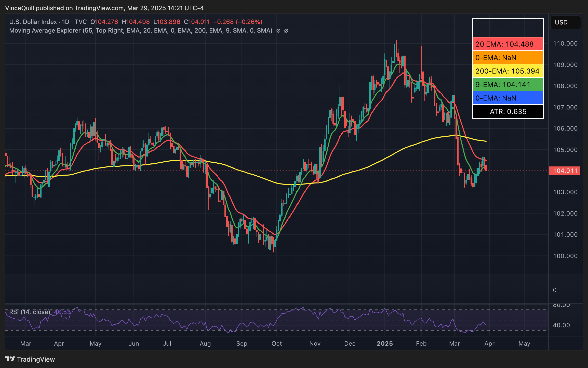
Task: Click the purple RSI value 40.53
Action: pos(62,312)
